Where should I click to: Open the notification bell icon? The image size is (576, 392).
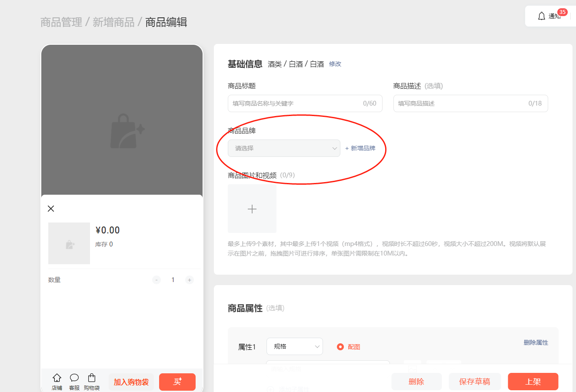pyautogui.click(x=541, y=16)
